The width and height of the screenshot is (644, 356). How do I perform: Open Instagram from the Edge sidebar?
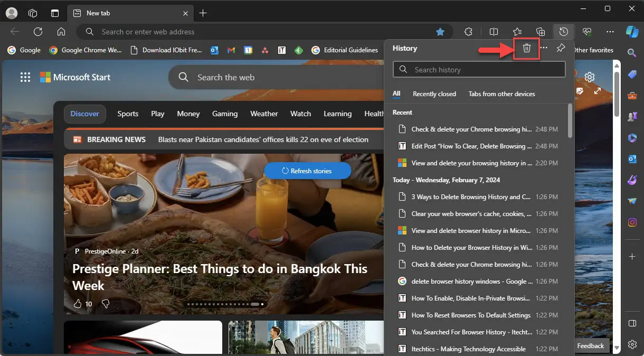[x=632, y=222]
